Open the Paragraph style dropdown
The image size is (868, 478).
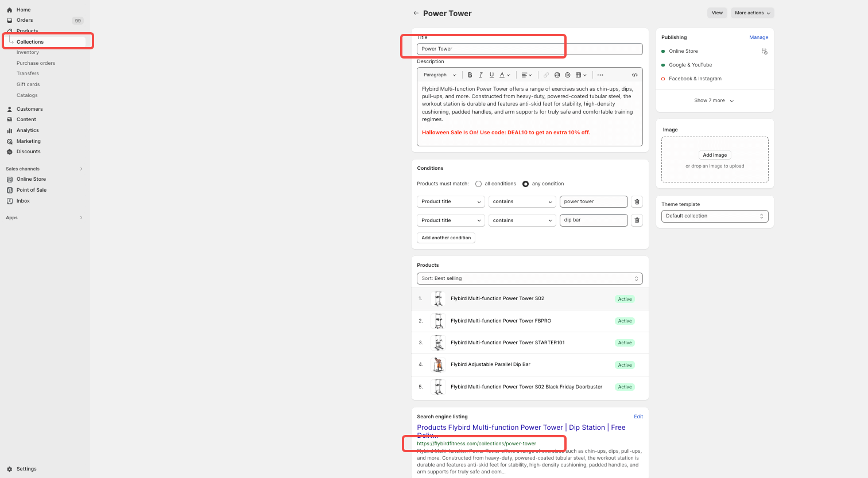[440, 75]
